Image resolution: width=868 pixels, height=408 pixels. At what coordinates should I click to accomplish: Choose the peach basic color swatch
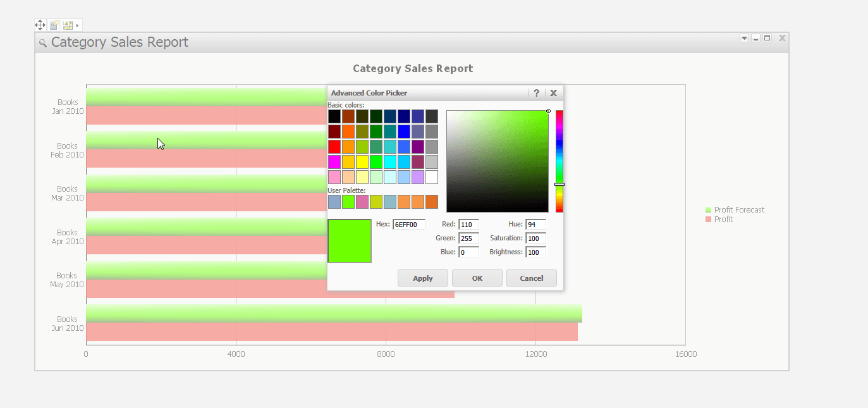click(348, 177)
